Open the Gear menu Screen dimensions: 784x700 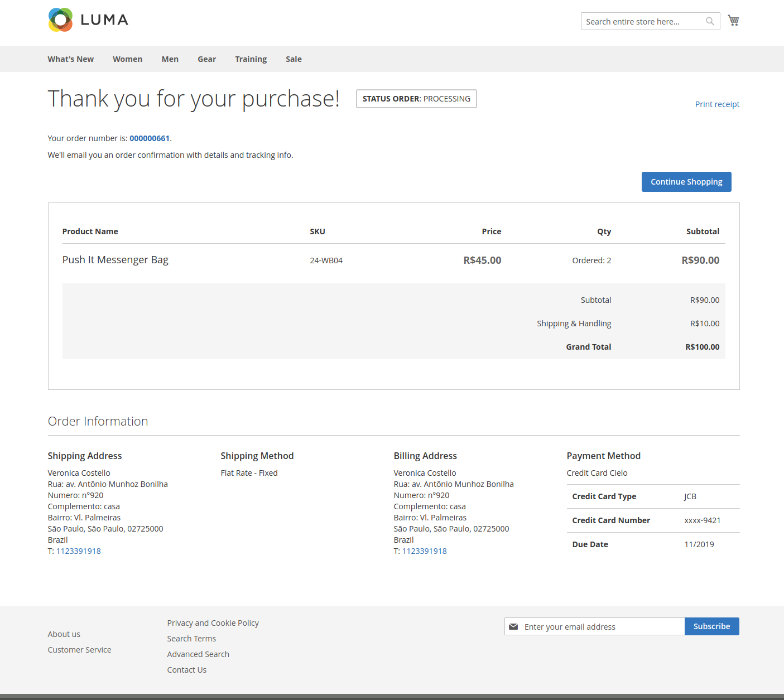coord(207,59)
